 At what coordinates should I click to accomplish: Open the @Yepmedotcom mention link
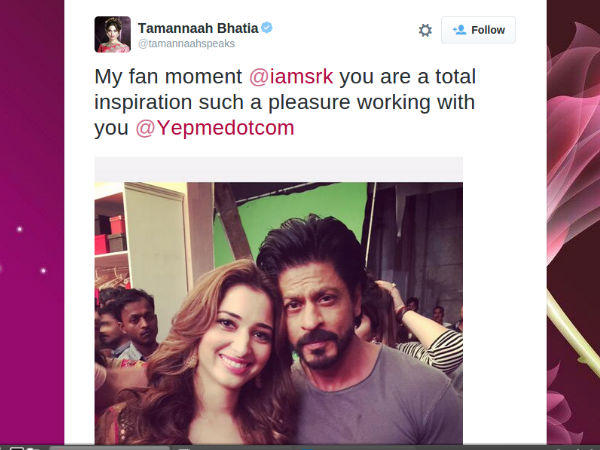(x=215, y=128)
